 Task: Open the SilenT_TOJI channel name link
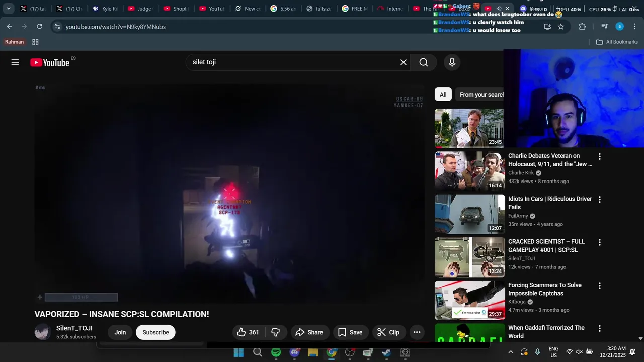point(74,328)
